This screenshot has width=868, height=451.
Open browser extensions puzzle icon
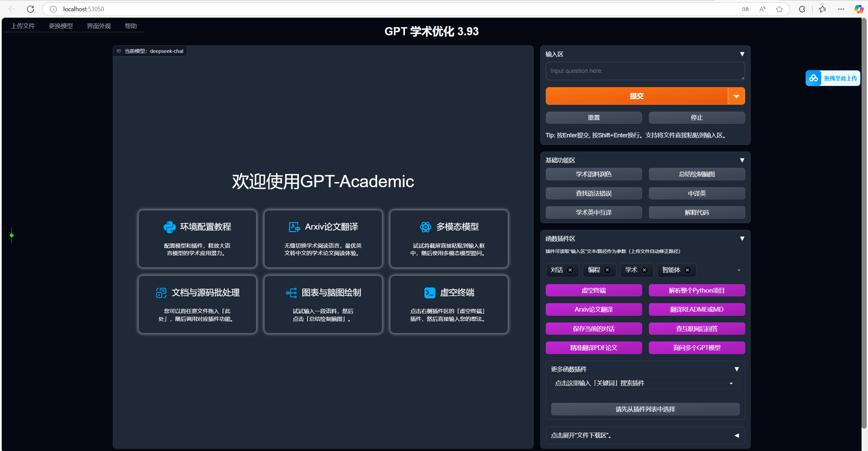point(802,9)
